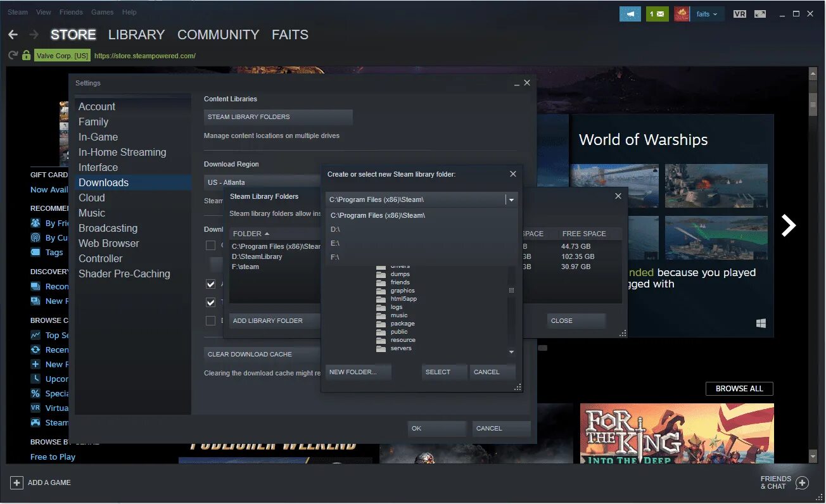826x504 pixels.
Task: Open the graphics folder icon
Action: (x=381, y=291)
